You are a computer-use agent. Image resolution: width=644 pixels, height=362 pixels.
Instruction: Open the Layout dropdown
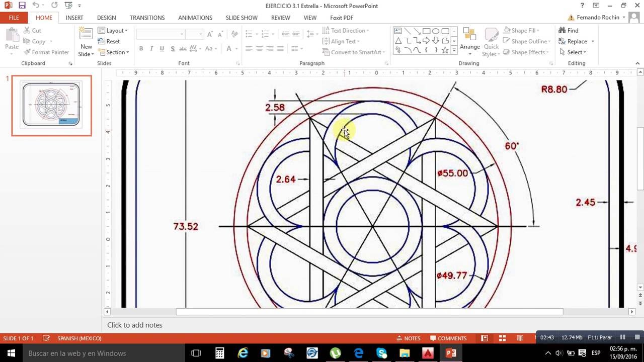[113, 31]
